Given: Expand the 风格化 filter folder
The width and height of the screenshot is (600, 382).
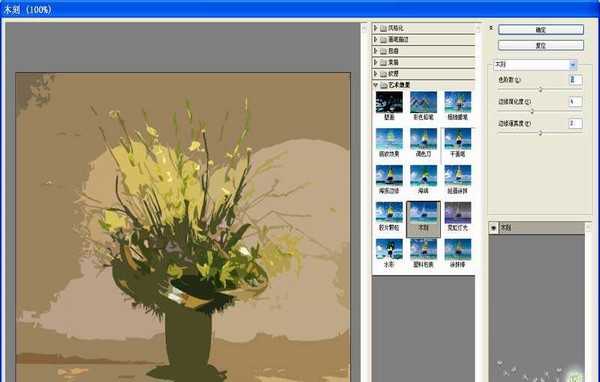Looking at the screenshot, I should click(x=376, y=28).
